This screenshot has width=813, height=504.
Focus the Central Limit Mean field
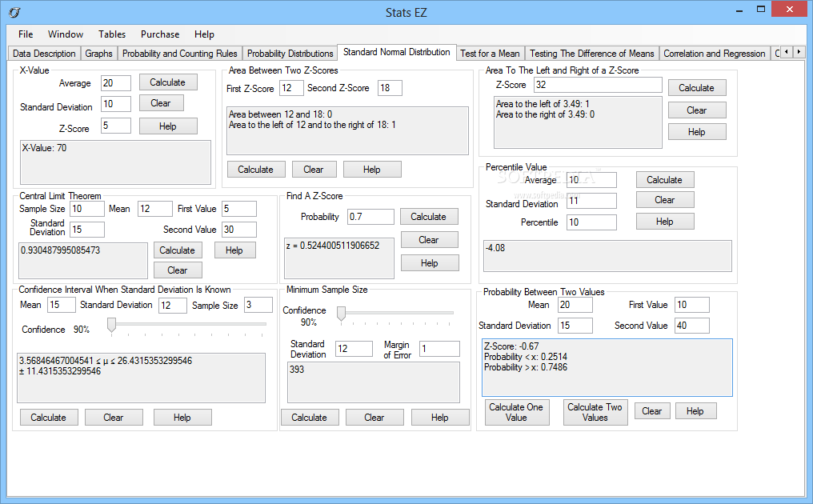point(155,209)
